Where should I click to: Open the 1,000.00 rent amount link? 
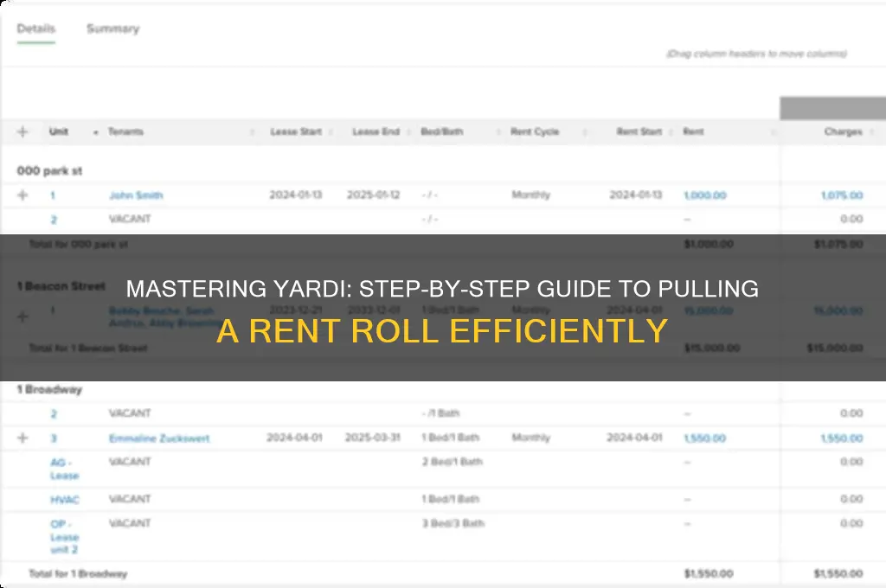[705, 195]
